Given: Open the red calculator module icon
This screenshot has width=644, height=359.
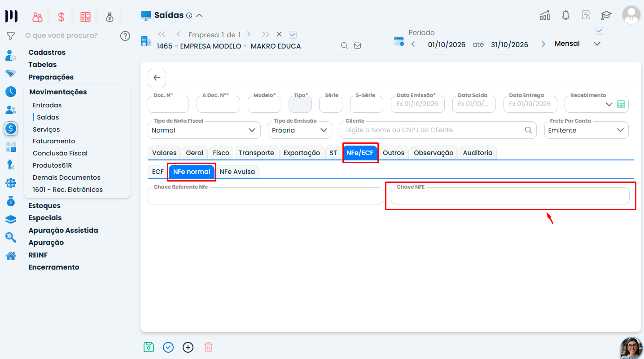Looking at the screenshot, I should pyautogui.click(x=85, y=17).
